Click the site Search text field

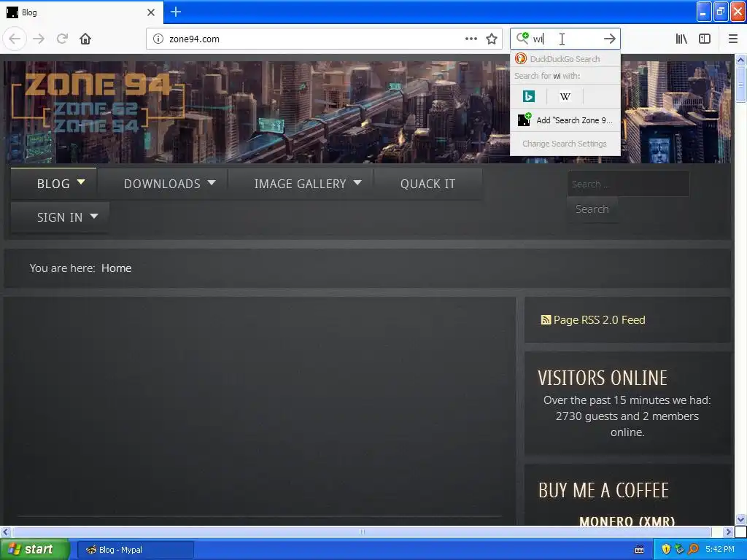[x=628, y=184]
